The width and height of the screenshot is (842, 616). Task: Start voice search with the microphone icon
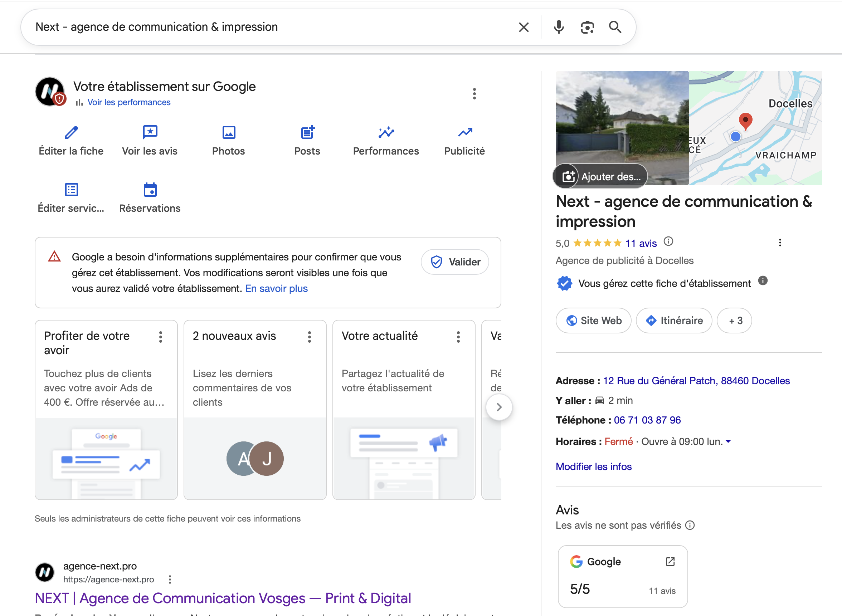[559, 27]
